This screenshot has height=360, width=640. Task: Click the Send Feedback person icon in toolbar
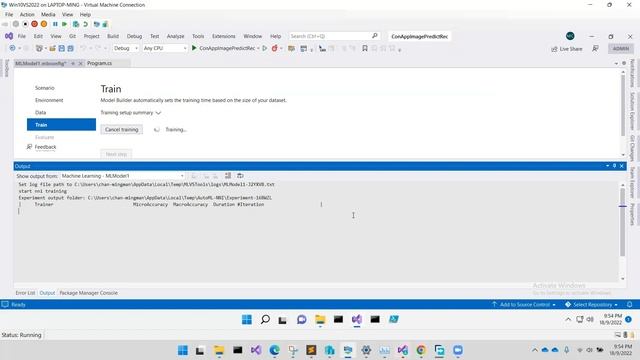point(596,49)
